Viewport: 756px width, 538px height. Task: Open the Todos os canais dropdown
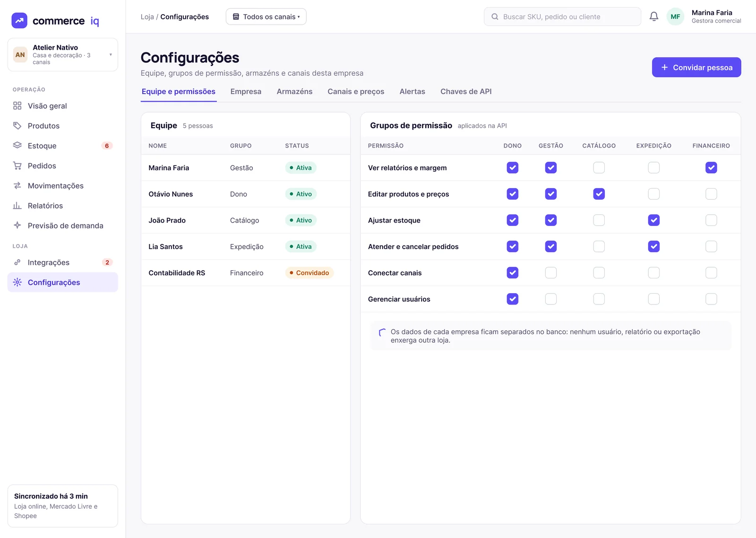tap(266, 17)
